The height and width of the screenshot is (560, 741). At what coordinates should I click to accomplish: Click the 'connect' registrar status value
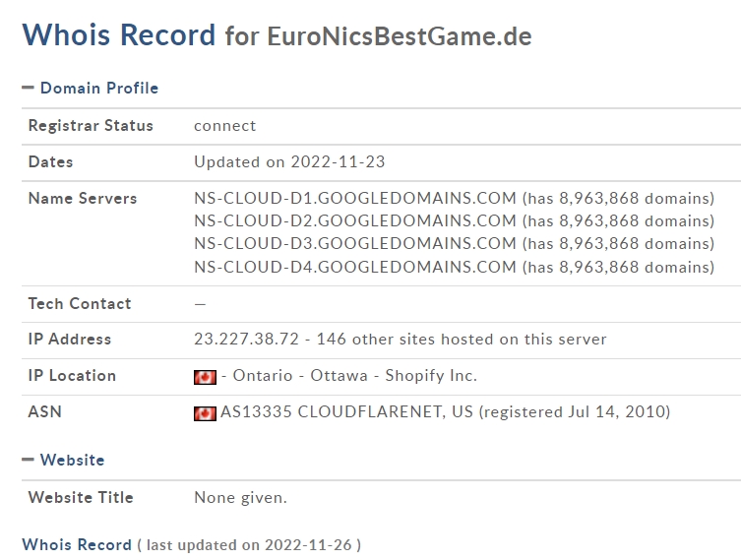[225, 126]
